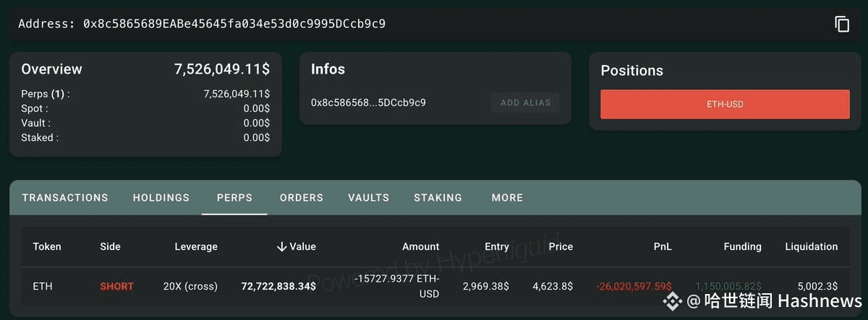The height and width of the screenshot is (320, 868).
Task: Sort by the PnL column header
Action: coord(663,246)
